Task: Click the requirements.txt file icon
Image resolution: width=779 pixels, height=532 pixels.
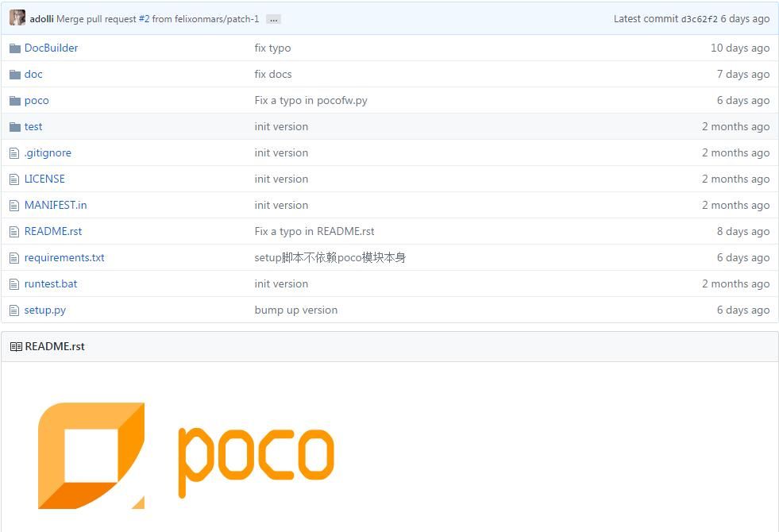Action: [14, 258]
